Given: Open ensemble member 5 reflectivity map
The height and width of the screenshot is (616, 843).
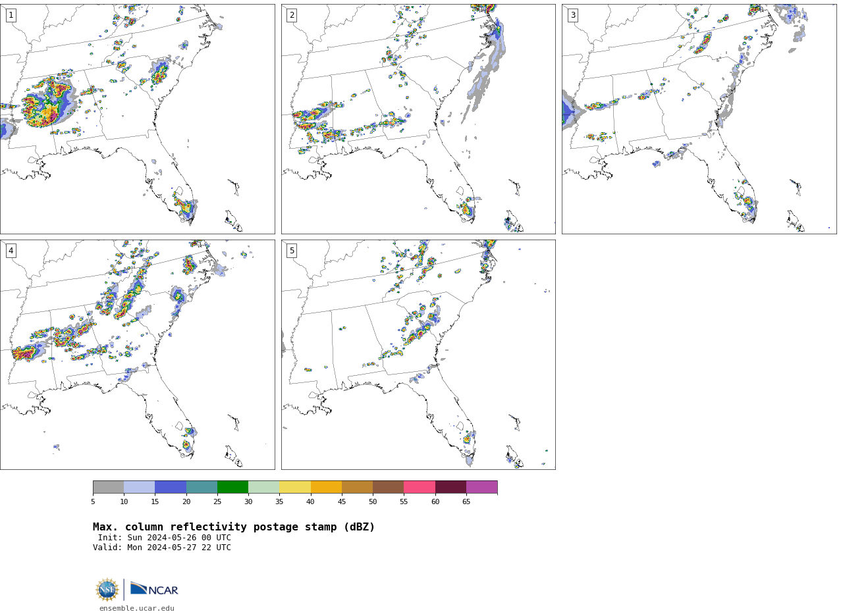Looking at the screenshot, I should point(418,355).
